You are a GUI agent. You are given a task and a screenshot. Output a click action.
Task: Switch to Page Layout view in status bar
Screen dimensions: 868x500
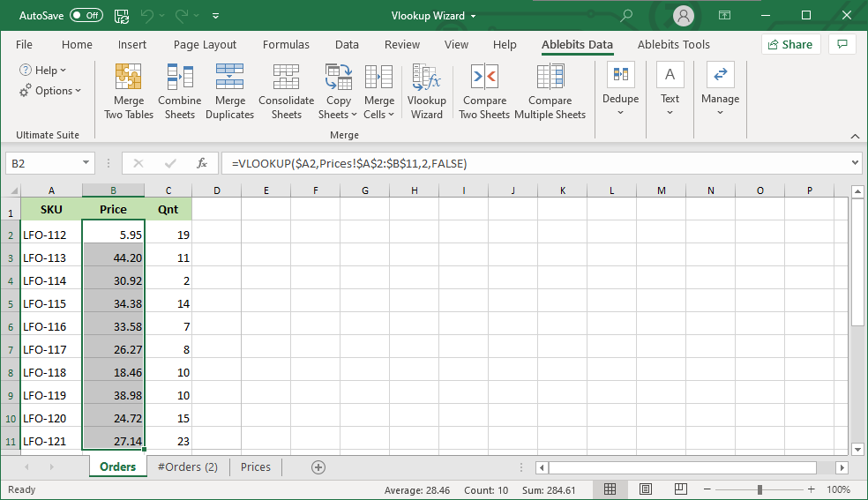click(646, 489)
